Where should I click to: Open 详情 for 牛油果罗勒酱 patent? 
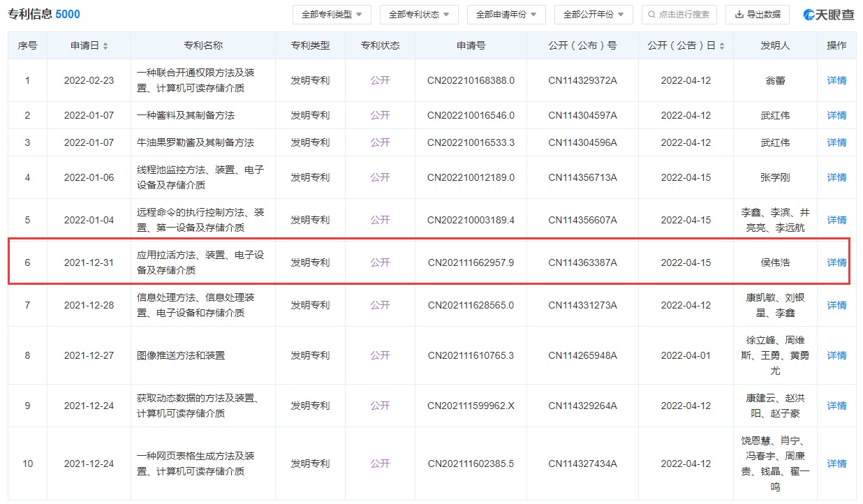(836, 142)
